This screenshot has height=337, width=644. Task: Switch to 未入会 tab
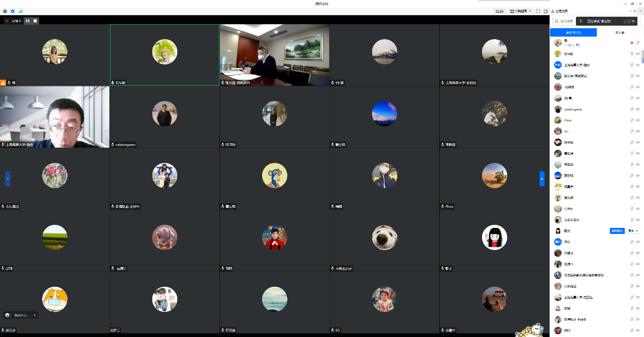[619, 32]
